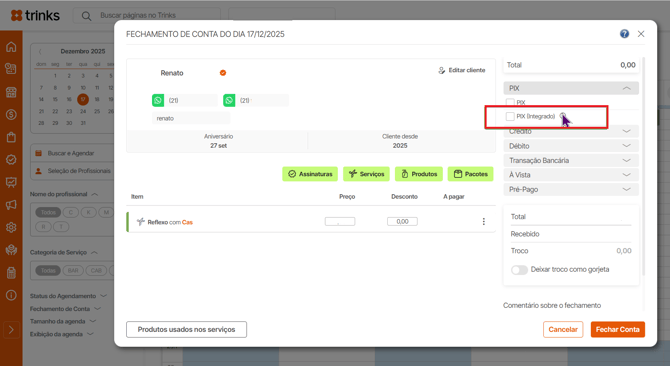The image size is (670, 366).
Task: Click the Fechar Conta button
Action: coord(617,329)
